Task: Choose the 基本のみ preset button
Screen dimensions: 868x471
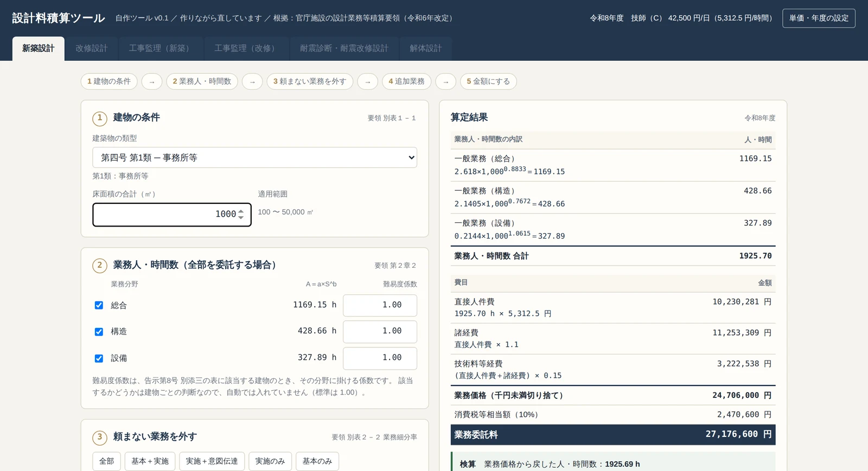Action: [317, 461]
